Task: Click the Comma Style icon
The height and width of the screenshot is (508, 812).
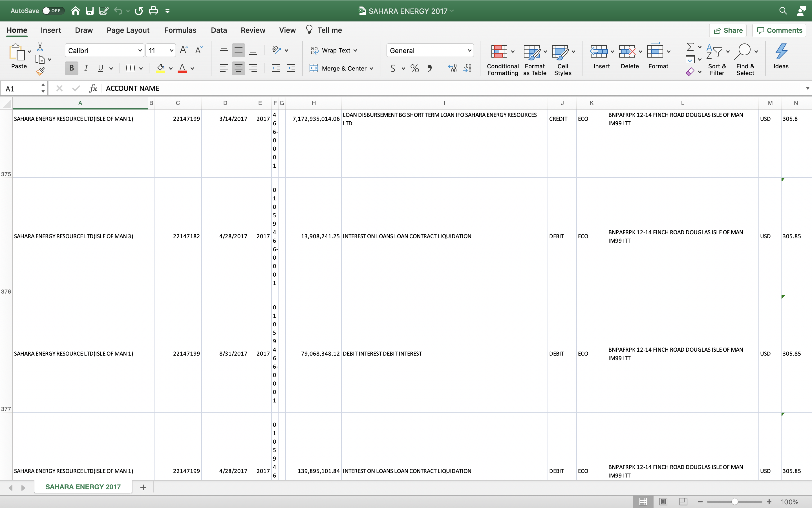Action: point(429,69)
